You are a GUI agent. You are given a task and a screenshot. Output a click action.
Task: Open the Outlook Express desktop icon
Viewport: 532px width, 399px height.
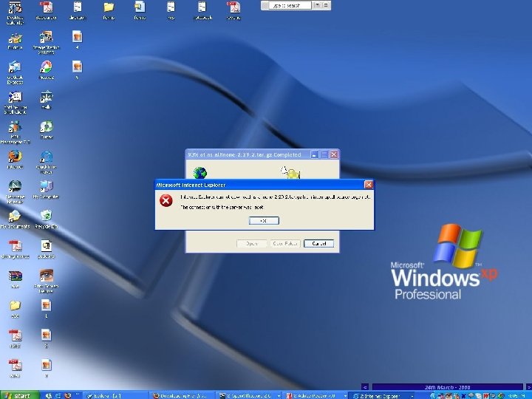point(15,67)
